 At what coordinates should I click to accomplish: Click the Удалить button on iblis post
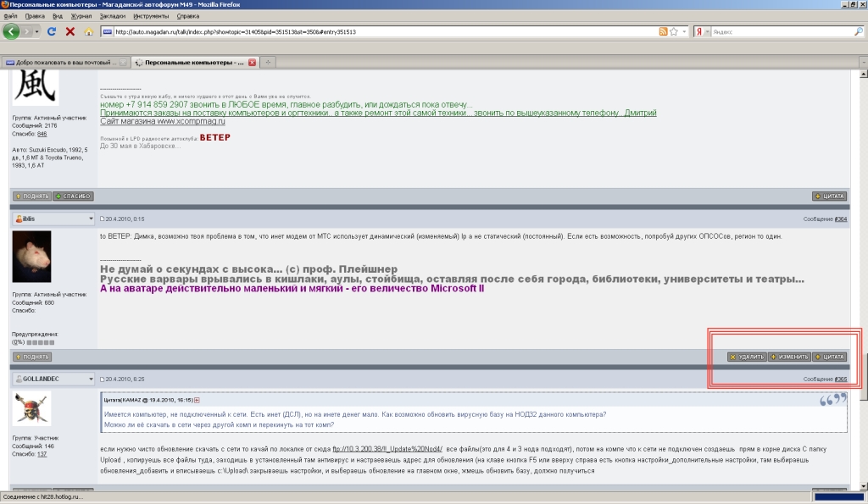pyautogui.click(x=747, y=357)
